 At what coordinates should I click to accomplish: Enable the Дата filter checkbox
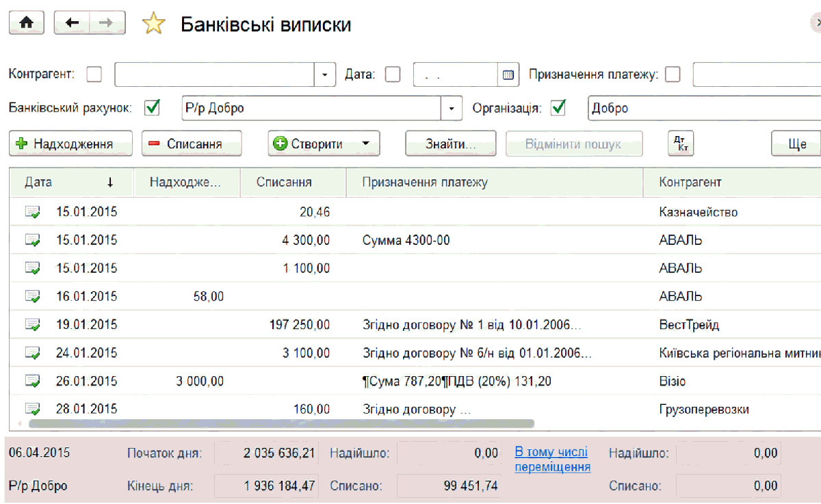[393, 74]
